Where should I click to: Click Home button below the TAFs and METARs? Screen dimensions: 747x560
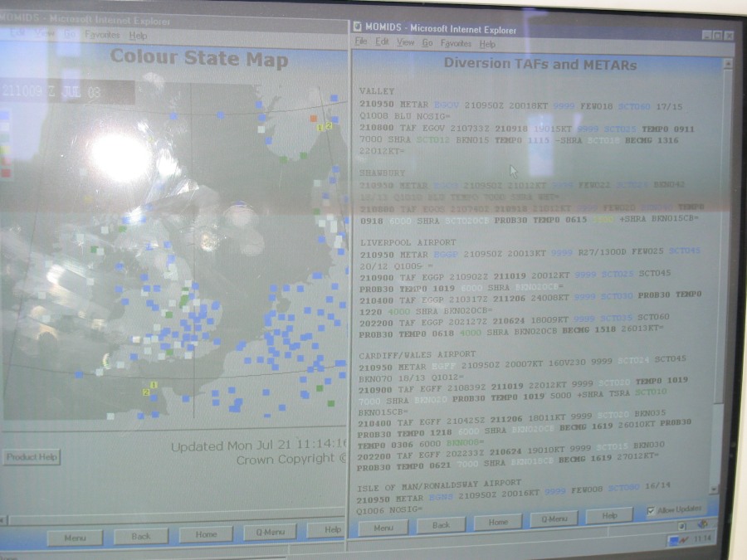(498, 522)
